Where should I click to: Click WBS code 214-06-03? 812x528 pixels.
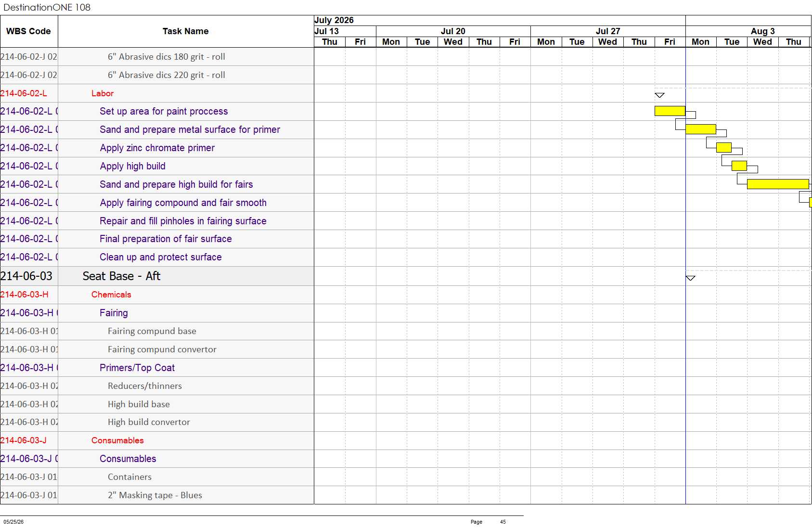tap(26, 276)
